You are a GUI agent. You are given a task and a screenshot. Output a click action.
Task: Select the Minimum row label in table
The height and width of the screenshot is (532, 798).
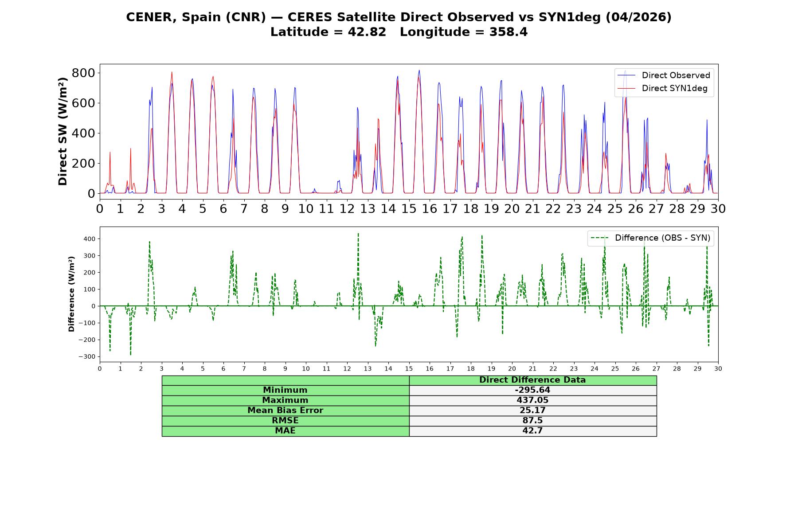[286, 390]
